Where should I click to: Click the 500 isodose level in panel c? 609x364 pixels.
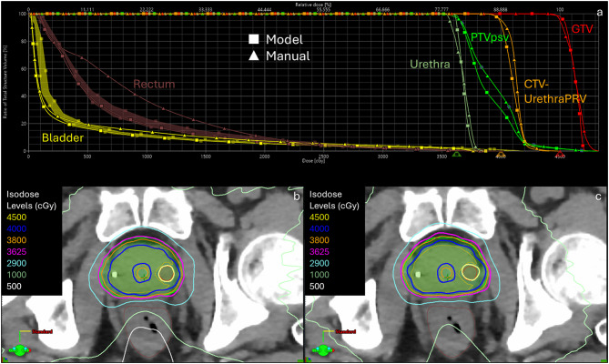click(x=317, y=286)
